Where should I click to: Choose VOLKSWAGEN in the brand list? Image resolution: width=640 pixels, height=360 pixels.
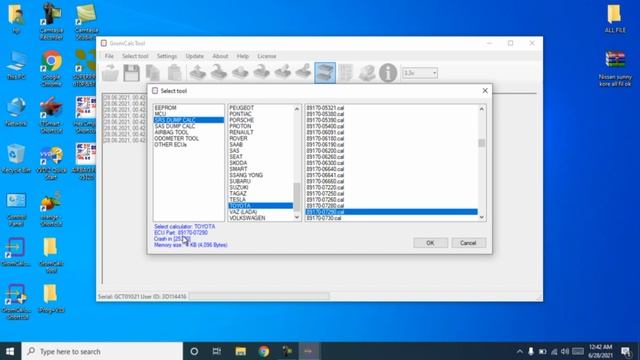(260, 218)
